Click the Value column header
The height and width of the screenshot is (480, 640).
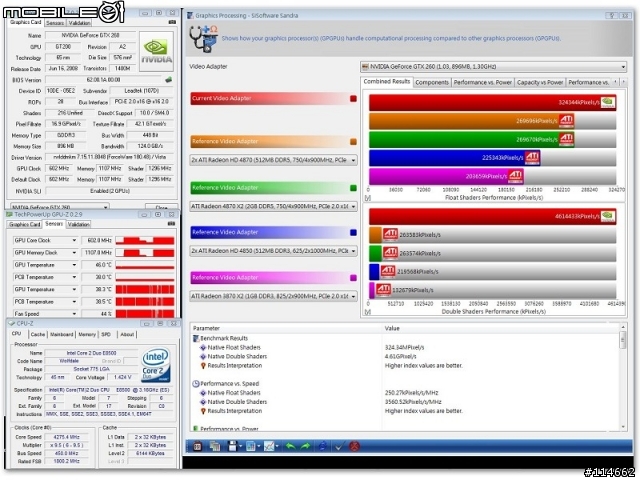pyautogui.click(x=500, y=328)
